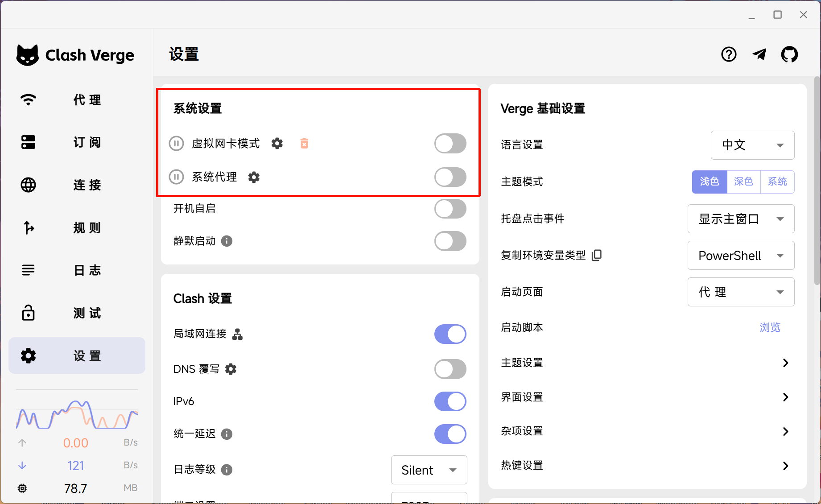
Task: Open the system proxy (系统代理) gear settings
Action: click(x=254, y=178)
